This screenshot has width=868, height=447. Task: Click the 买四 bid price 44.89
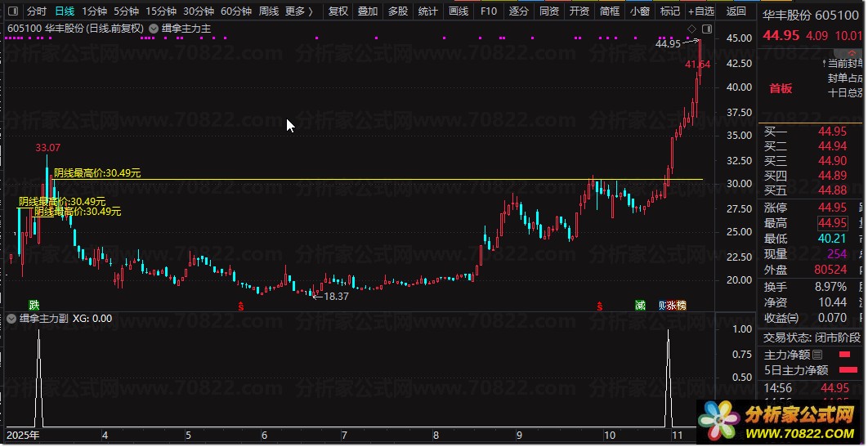coord(833,176)
